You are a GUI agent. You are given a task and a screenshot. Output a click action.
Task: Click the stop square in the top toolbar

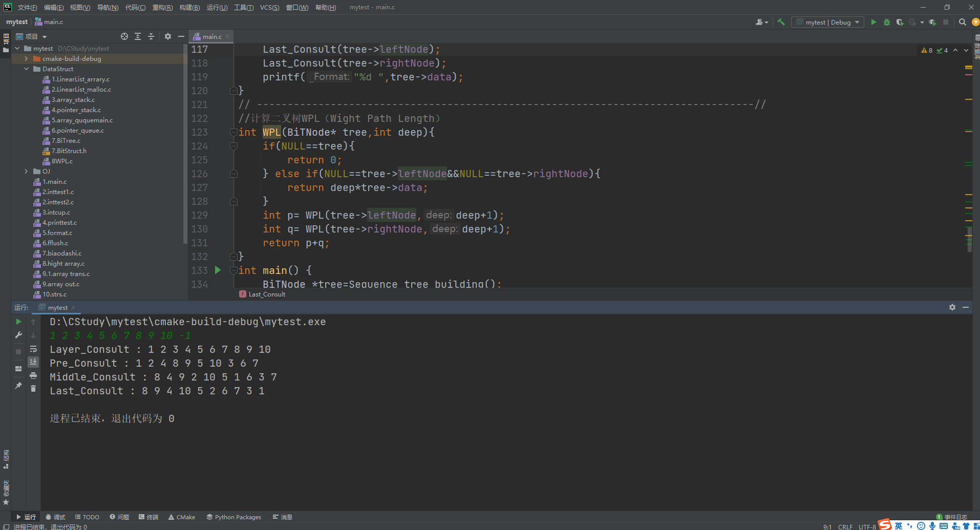coord(946,22)
